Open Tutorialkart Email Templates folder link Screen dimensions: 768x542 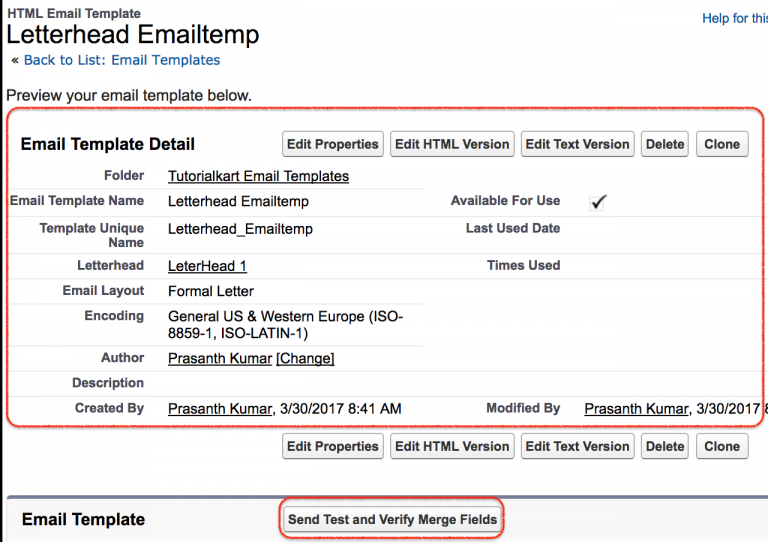click(258, 176)
